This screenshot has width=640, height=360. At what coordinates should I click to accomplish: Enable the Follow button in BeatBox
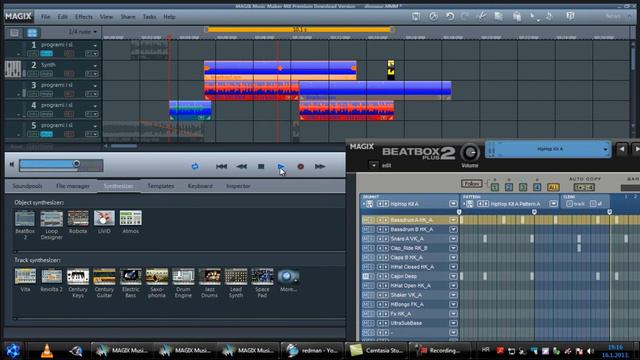pos(471,184)
